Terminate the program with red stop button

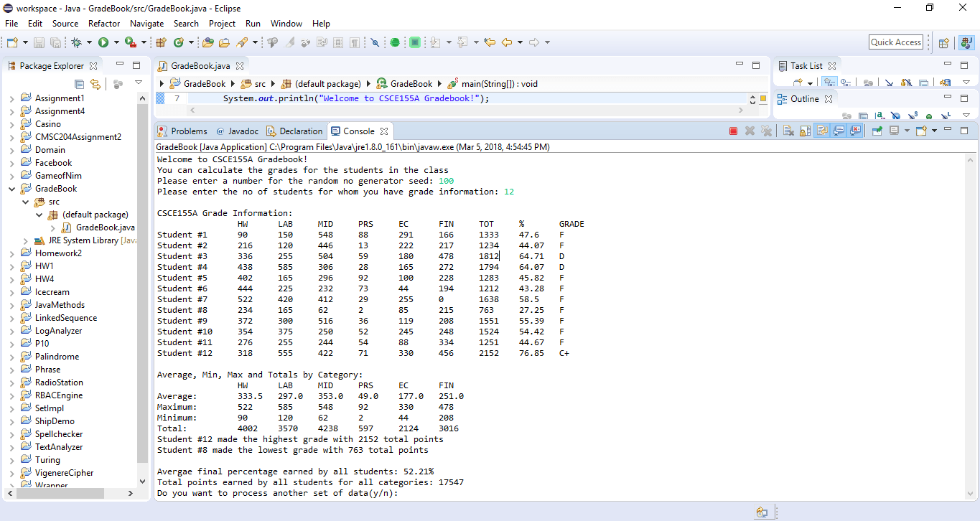(733, 131)
